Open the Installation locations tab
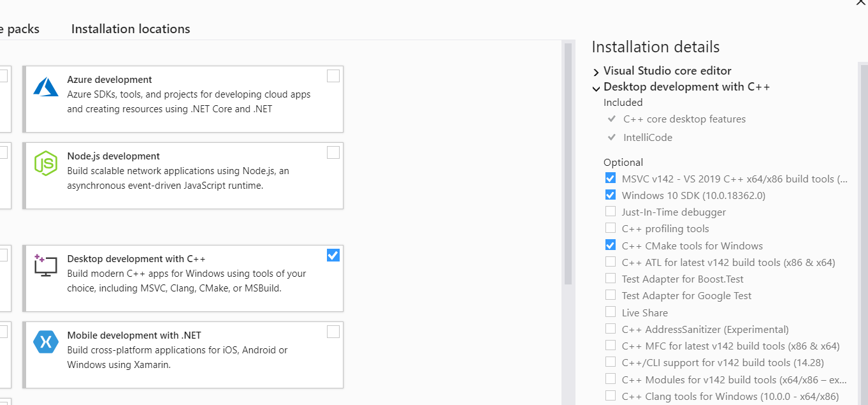 [131, 29]
